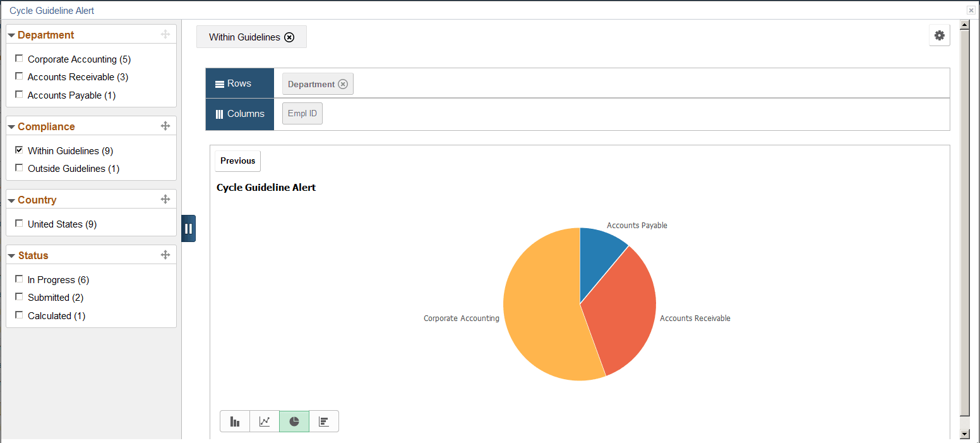This screenshot has height=443, width=980.
Task: Select the Rows tab
Action: pyautogui.click(x=239, y=83)
